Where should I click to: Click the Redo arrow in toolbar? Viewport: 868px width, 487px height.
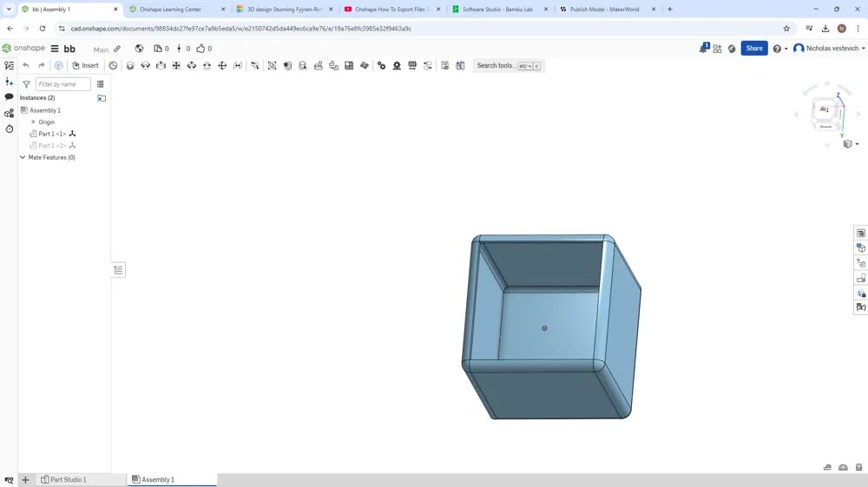point(41,65)
